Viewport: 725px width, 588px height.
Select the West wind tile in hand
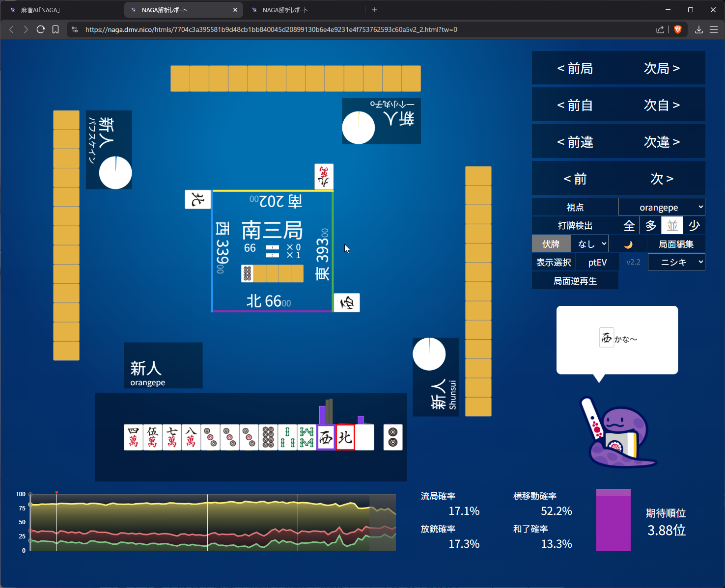click(326, 437)
